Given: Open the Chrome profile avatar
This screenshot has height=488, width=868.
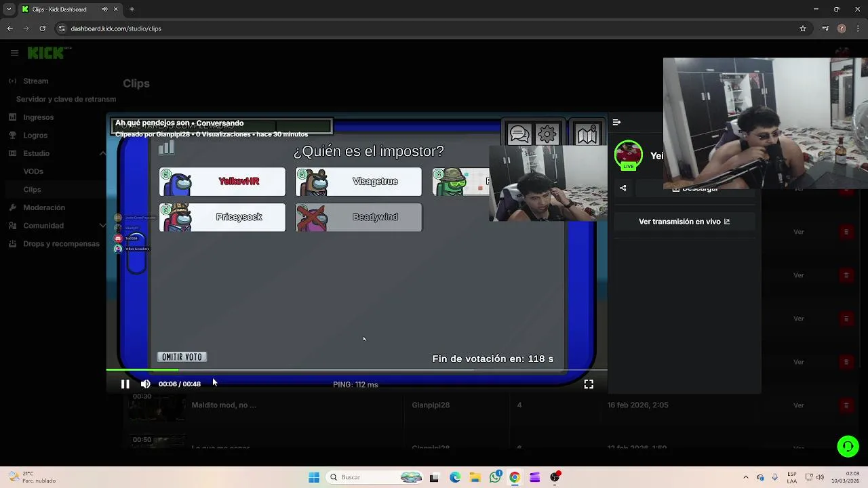Looking at the screenshot, I should pos(842,28).
